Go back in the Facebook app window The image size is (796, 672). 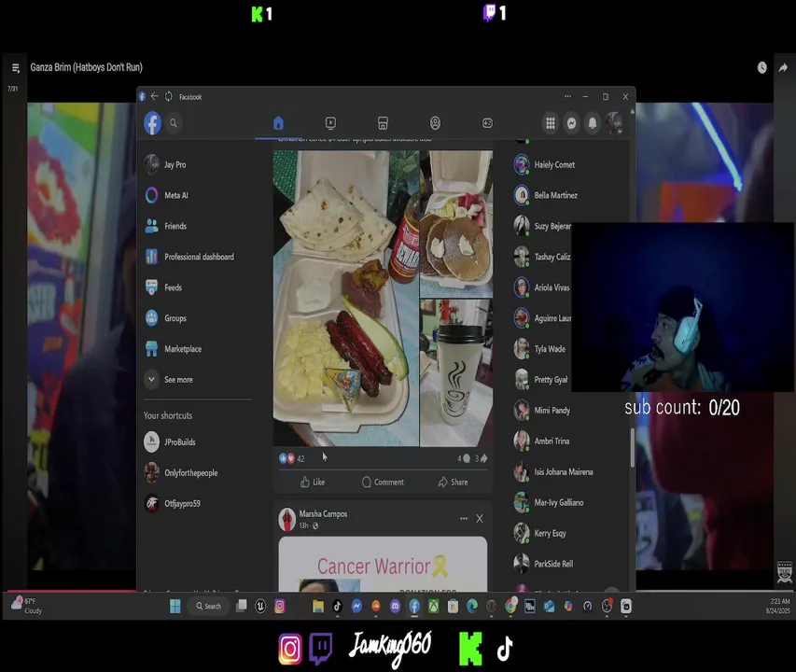pyautogui.click(x=154, y=96)
